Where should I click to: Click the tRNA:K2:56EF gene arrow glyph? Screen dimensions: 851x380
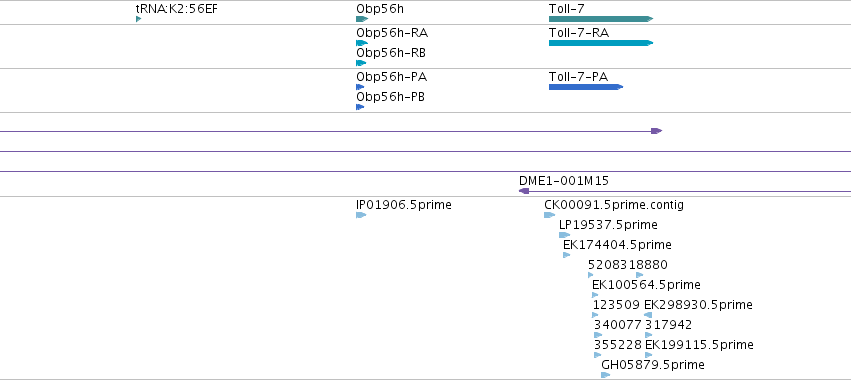[138, 19]
